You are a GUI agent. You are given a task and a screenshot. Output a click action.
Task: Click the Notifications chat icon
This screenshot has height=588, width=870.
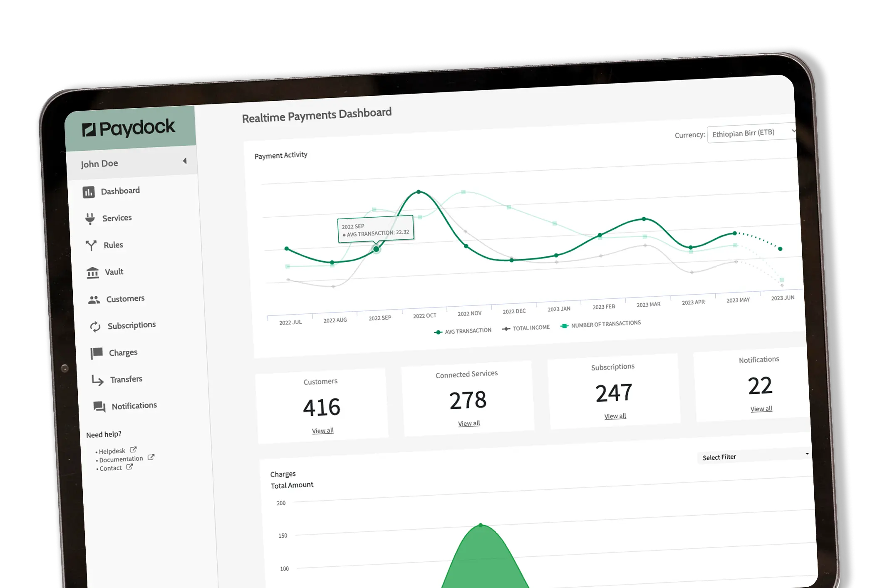[x=99, y=407]
